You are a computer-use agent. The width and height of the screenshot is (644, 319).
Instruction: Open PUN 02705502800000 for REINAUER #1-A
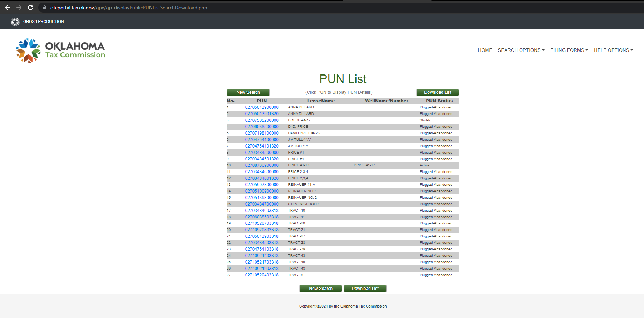tap(262, 185)
